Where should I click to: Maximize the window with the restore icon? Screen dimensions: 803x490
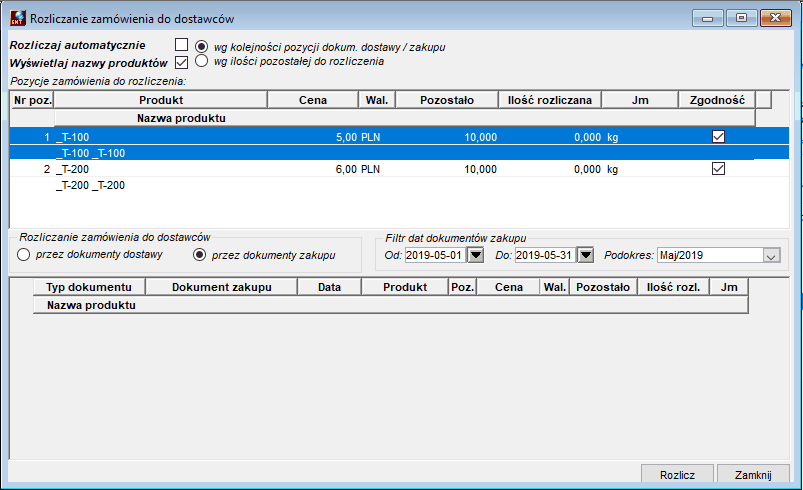tap(741, 18)
